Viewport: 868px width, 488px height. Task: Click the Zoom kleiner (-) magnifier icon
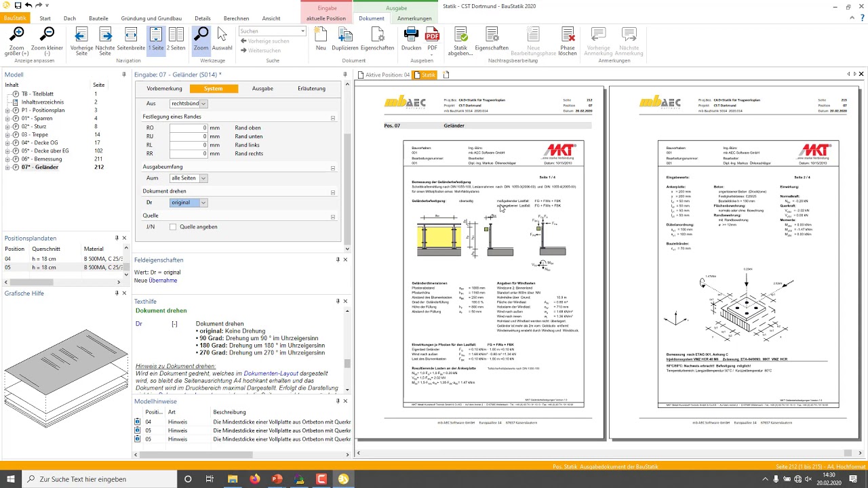47,34
